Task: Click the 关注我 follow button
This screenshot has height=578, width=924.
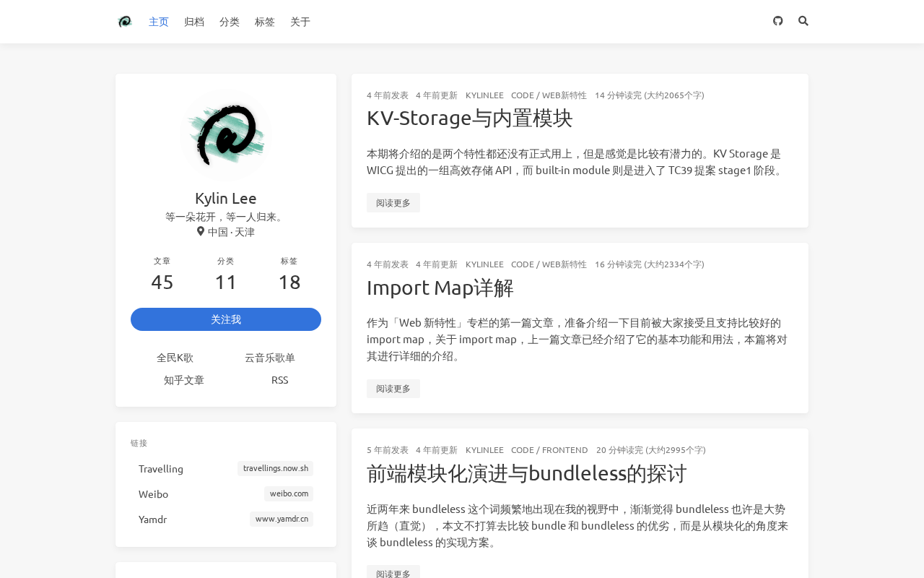Action: [226, 319]
